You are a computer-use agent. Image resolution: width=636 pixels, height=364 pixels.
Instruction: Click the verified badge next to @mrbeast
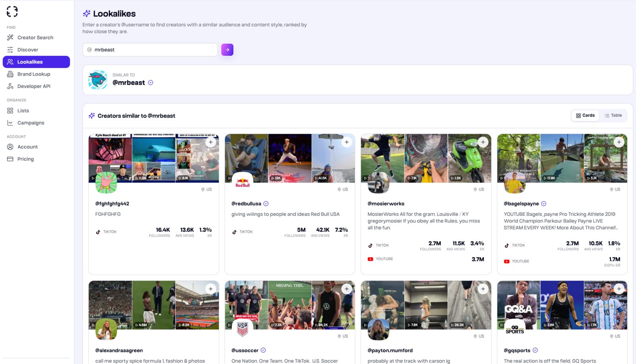click(151, 83)
